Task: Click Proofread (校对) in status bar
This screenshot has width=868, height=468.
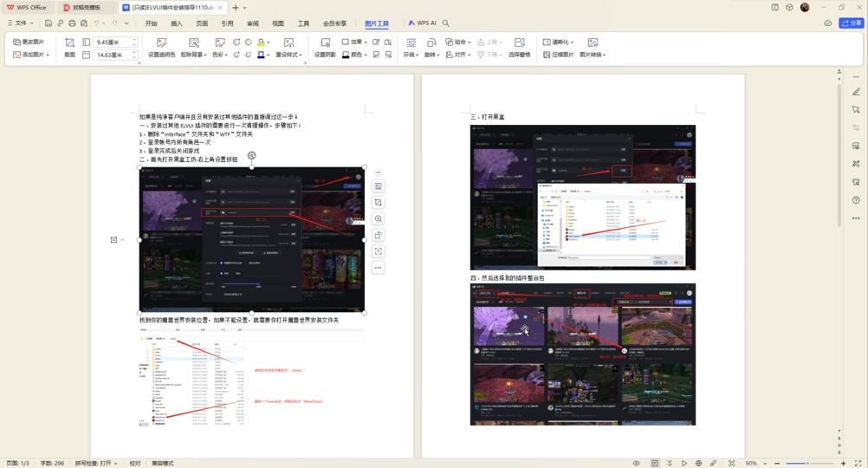Action: pyautogui.click(x=134, y=463)
